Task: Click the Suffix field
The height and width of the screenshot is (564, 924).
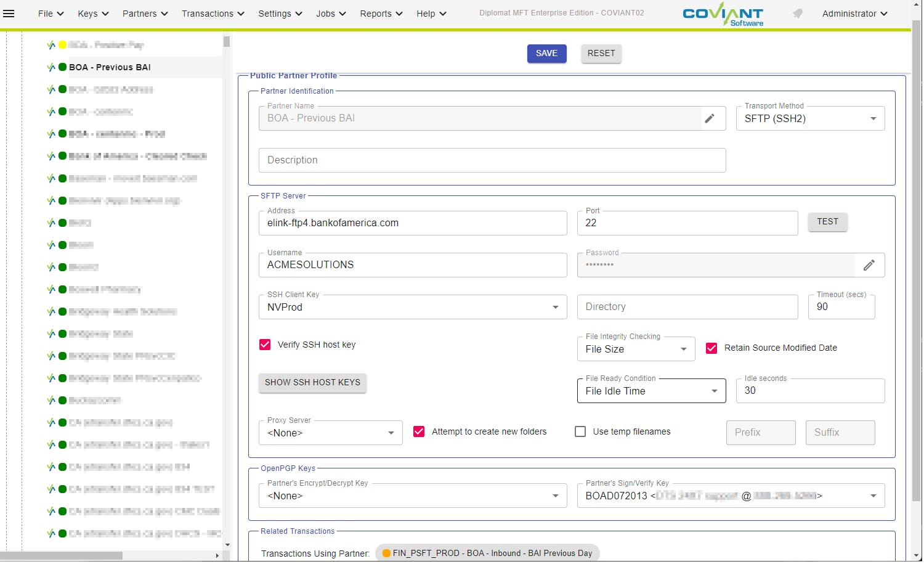Action: (840, 433)
